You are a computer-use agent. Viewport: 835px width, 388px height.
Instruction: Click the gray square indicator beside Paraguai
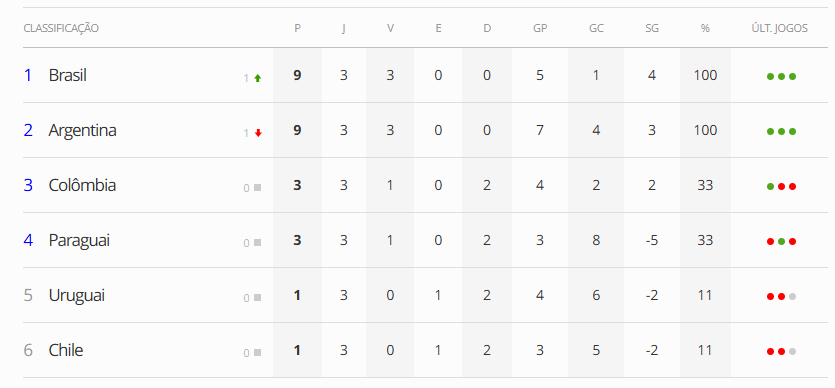[x=258, y=243]
